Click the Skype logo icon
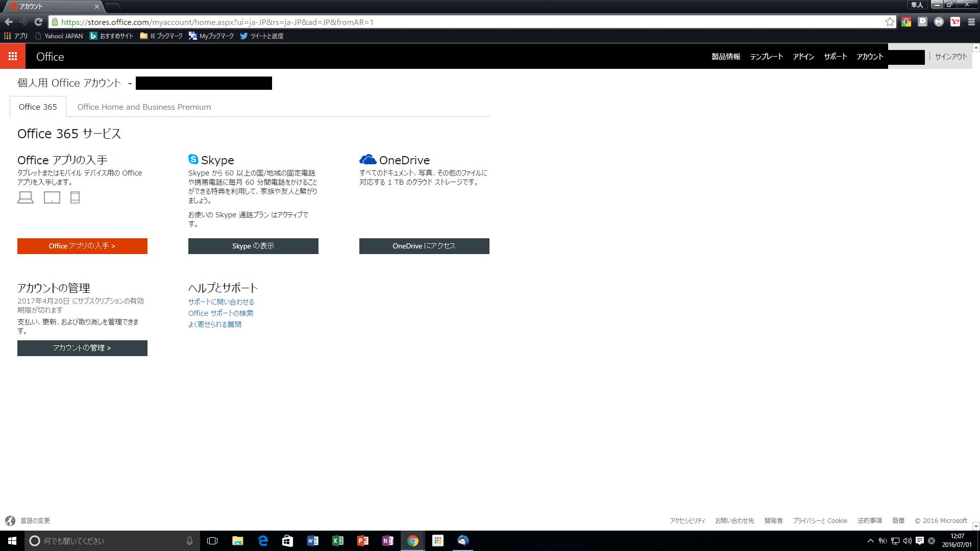This screenshot has height=551, width=980. click(193, 159)
